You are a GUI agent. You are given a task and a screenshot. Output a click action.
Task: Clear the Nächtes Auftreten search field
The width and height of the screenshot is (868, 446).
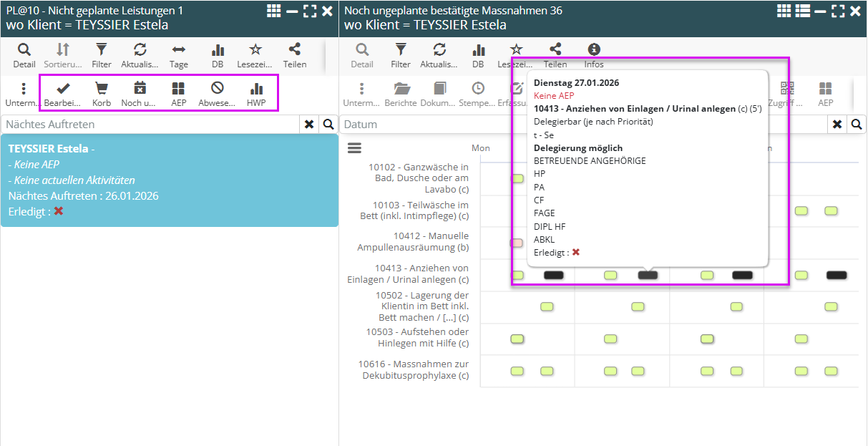(x=309, y=125)
